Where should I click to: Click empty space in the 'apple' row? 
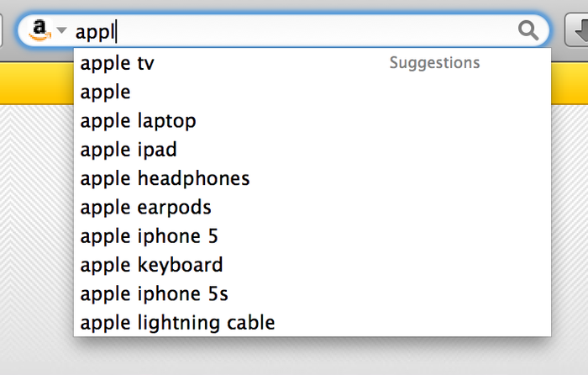338,92
